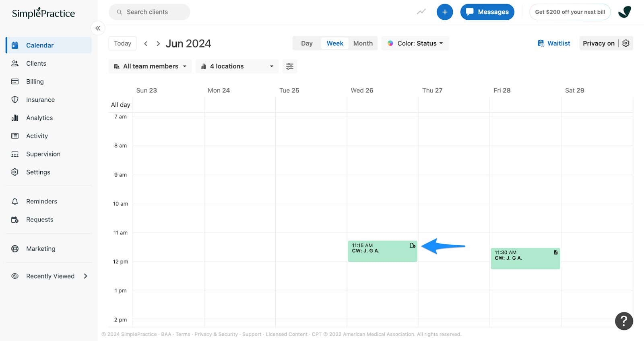Open the Waitlist
The height and width of the screenshot is (341, 644).
[x=554, y=43]
